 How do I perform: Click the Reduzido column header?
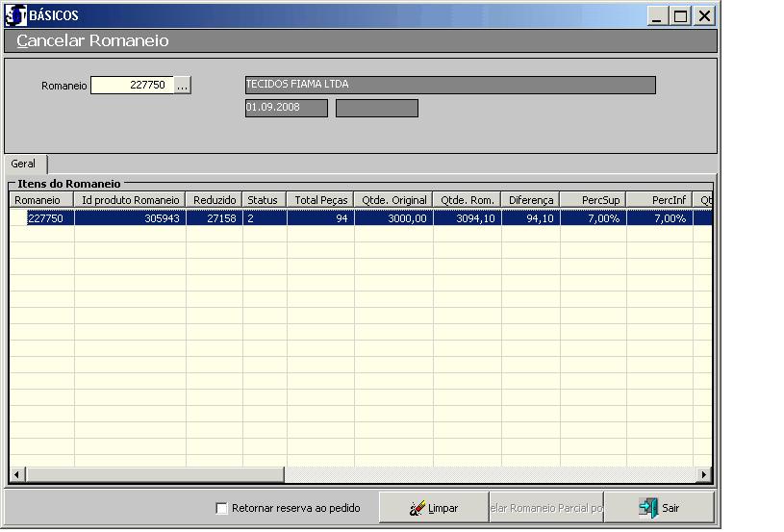pyautogui.click(x=214, y=200)
